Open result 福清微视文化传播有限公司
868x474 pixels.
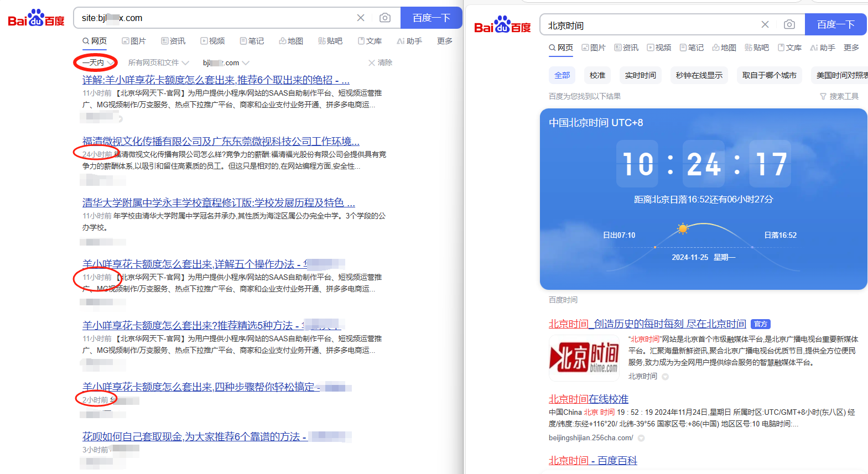point(221,141)
